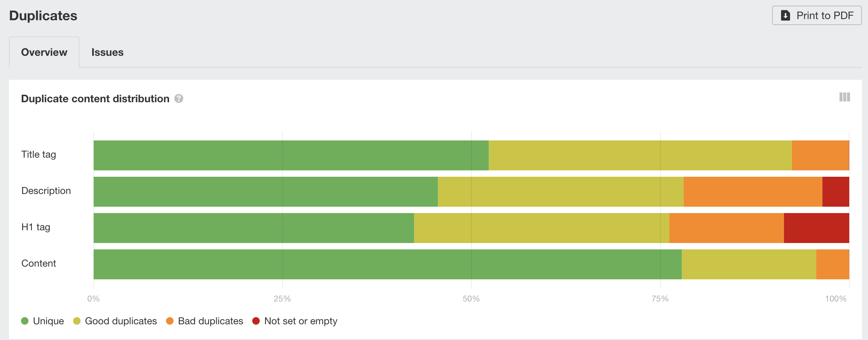
Task: Toggle Good duplicates legend entry
Action: click(115, 321)
